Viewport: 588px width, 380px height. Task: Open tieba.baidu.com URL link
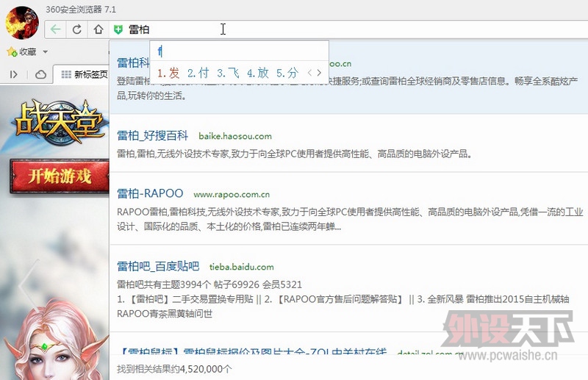242,267
